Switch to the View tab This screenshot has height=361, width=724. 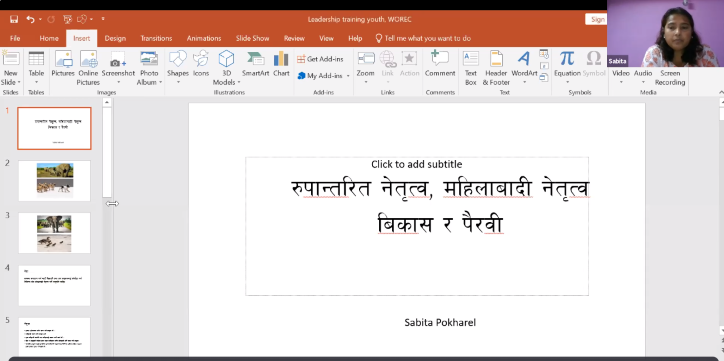point(326,38)
